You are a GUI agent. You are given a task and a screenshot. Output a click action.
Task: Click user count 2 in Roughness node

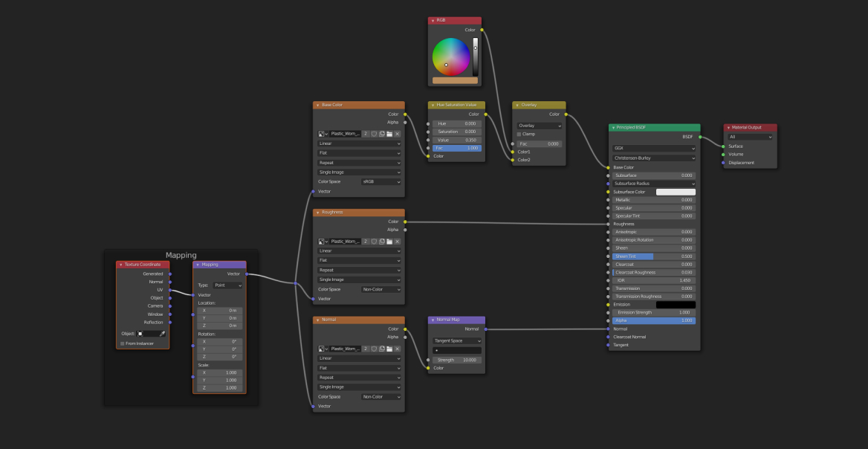(366, 242)
